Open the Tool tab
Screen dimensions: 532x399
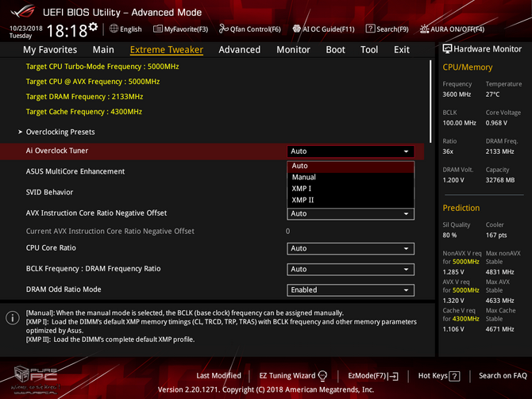click(369, 50)
